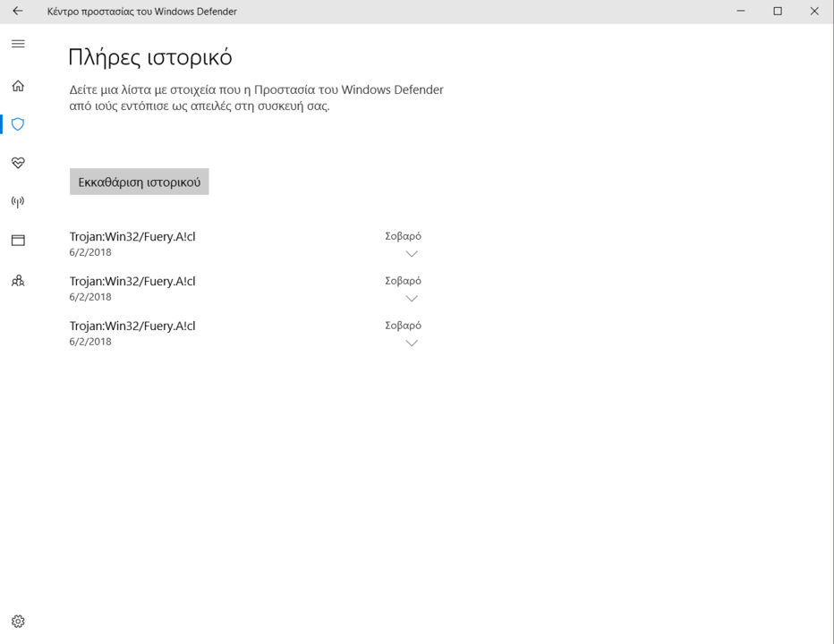The width and height of the screenshot is (834, 644).
Task: Open App & browser control window icon
Action: [18, 241]
